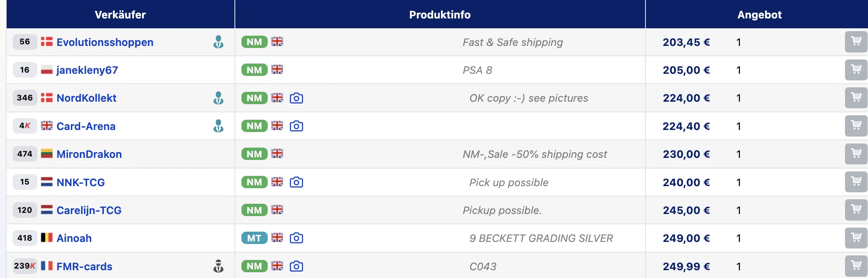
Task: Open the camera icon for Ainoah's listing
Action: 296,238
